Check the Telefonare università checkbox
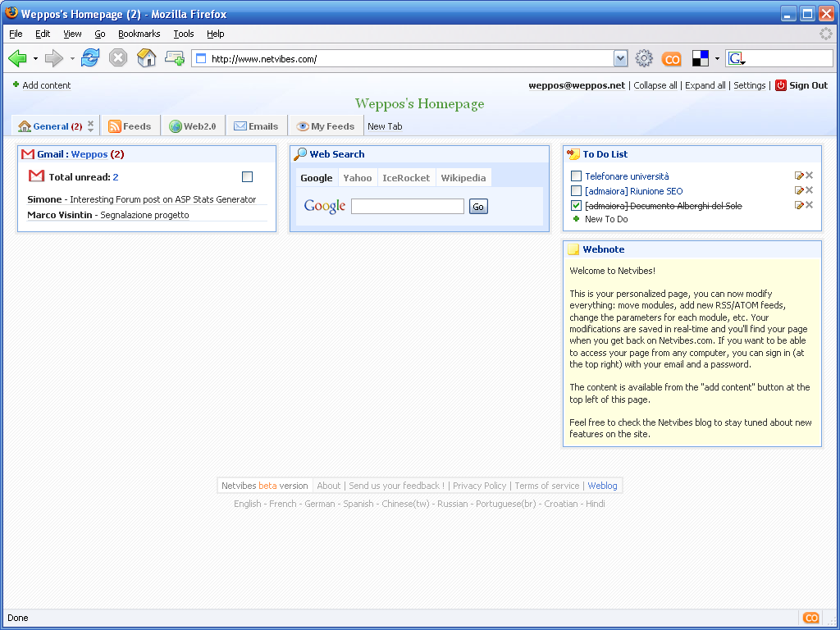This screenshot has width=840, height=630. pos(576,176)
